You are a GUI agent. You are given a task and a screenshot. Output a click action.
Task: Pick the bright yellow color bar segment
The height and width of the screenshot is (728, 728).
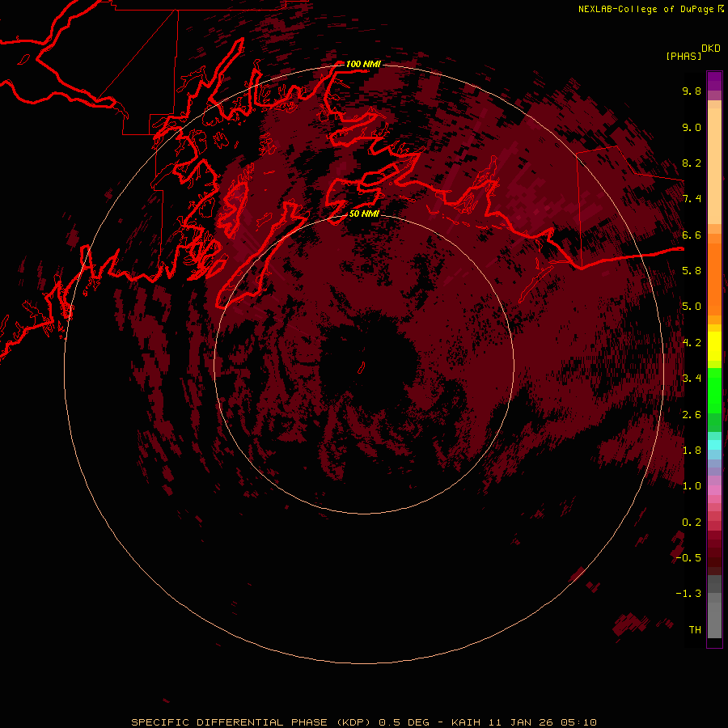click(x=714, y=346)
